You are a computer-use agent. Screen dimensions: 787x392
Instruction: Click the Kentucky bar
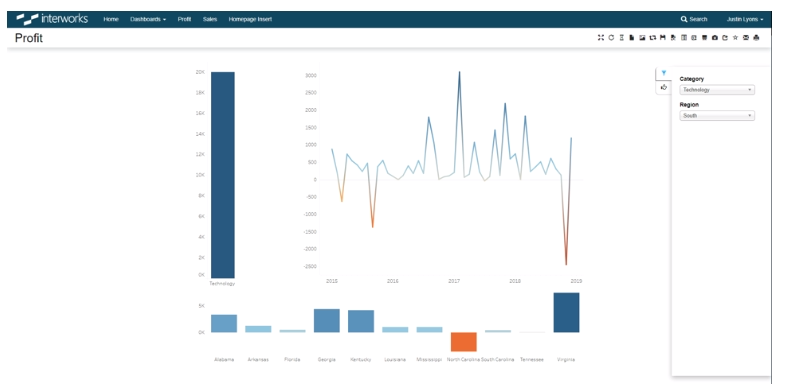pyautogui.click(x=361, y=321)
